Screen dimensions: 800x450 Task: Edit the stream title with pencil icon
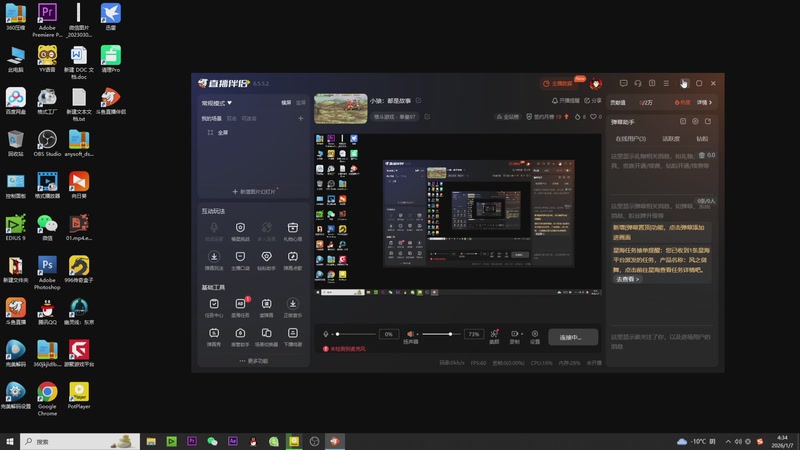click(x=418, y=101)
